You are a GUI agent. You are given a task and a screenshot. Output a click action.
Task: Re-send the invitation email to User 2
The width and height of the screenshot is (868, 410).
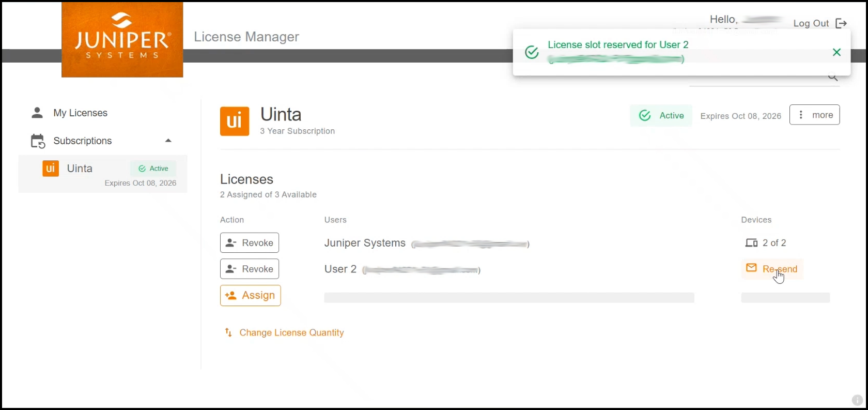tap(772, 269)
